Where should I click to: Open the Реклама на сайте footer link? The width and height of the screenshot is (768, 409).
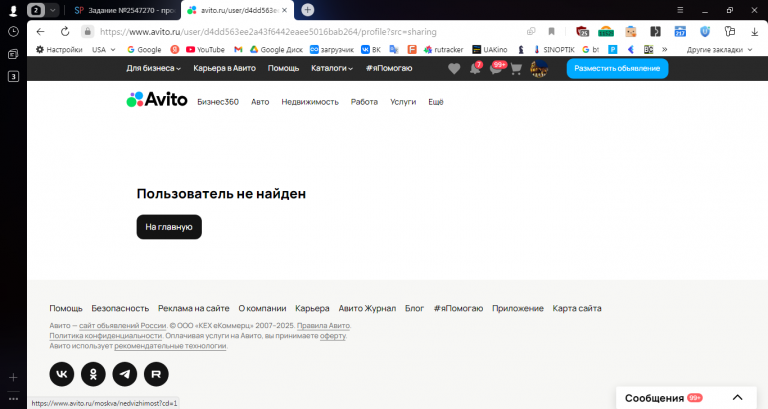[x=193, y=308]
